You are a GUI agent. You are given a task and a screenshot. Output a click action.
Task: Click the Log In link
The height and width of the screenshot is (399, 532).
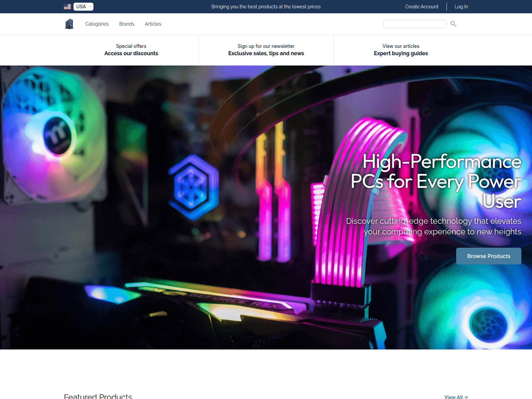click(x=461, y=6)
